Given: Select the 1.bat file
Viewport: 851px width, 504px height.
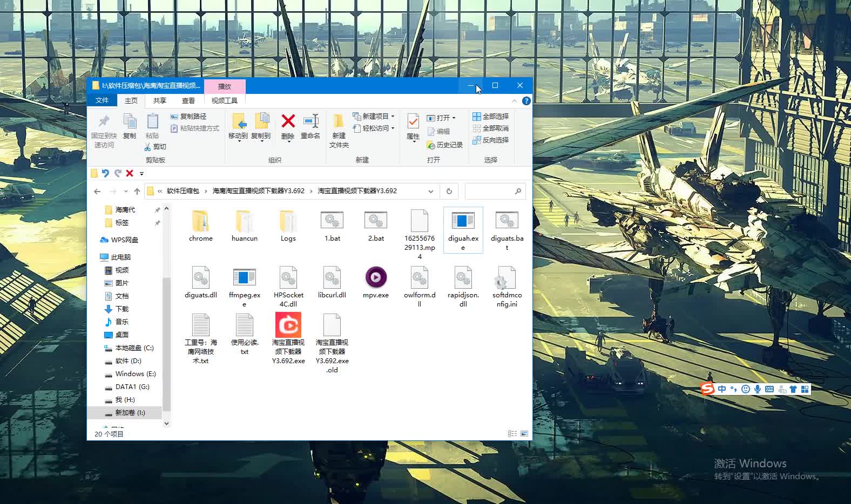Looking at the screenshot, I should [x=332, y=226].
